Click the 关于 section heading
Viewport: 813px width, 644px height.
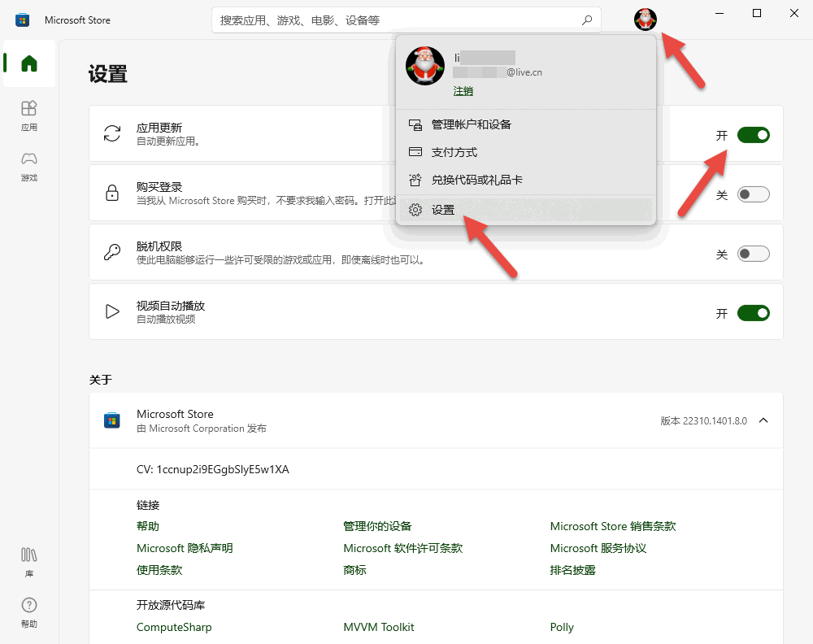click(x=101, y=380)
